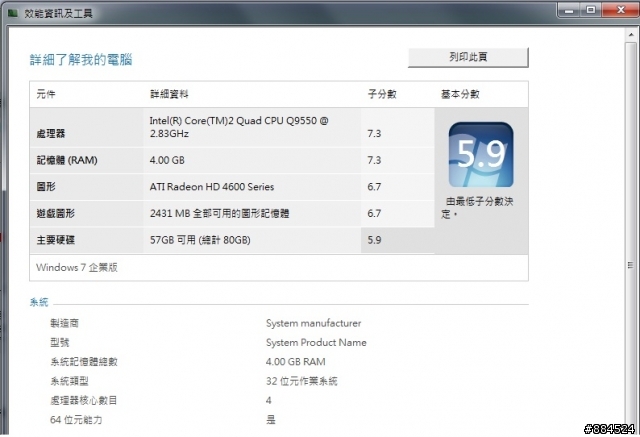Select the 遊戲圖形 row label
640x437 pixels.
(x=56, y=213)
